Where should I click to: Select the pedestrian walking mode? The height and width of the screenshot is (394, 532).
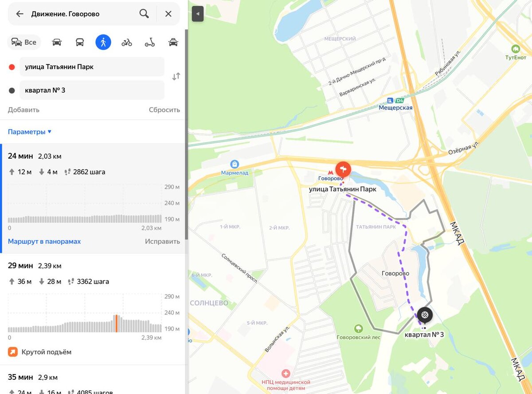pos(103,42)
